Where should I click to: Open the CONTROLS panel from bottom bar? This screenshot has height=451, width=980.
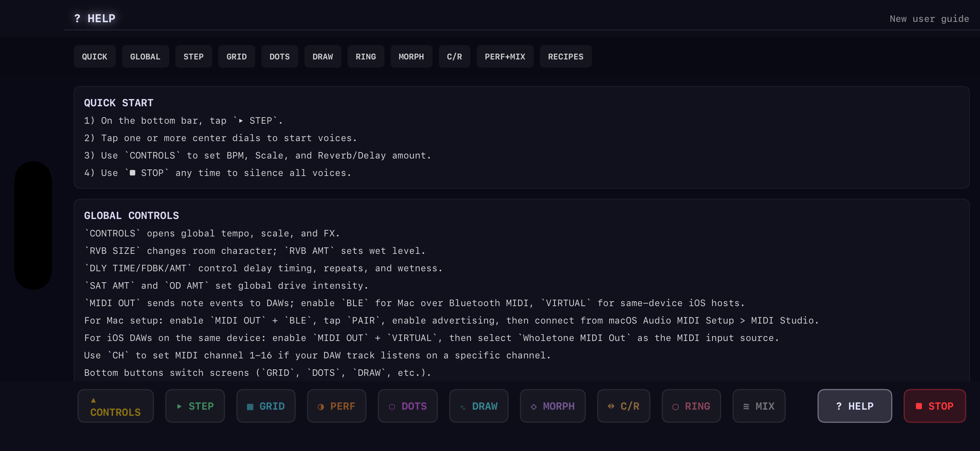(115, 406)
